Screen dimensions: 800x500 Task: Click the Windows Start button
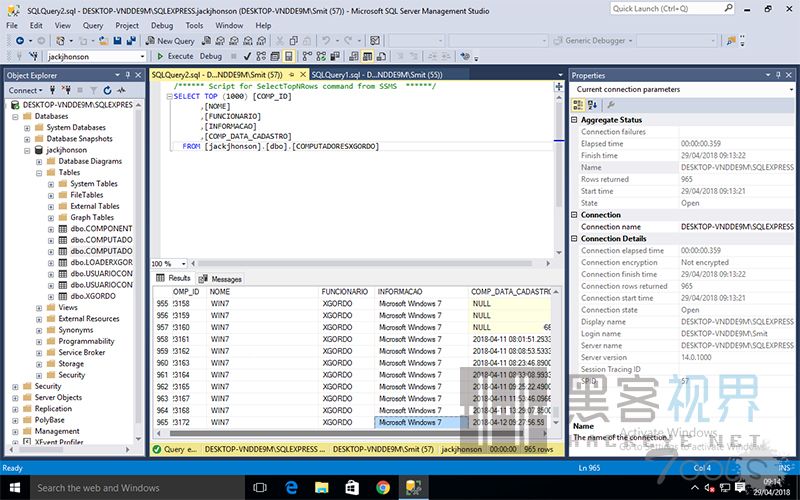[15, 488]
